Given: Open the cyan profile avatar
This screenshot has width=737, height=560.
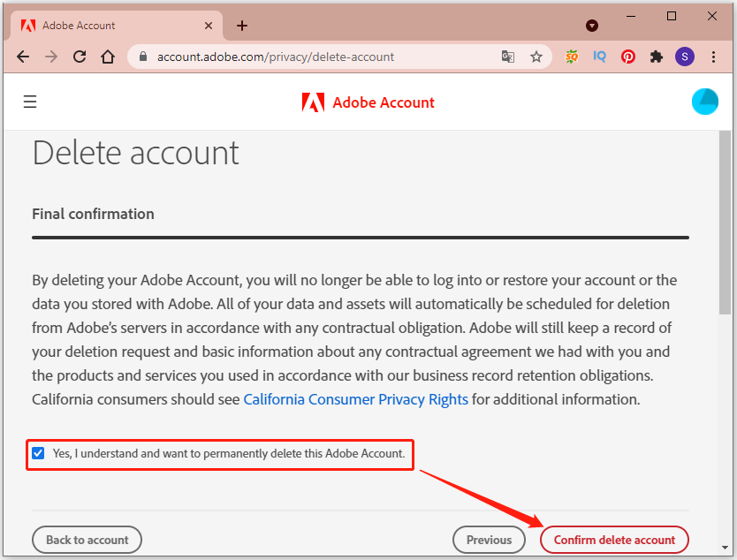Looking at the screenshot, I should (x=704, y=102).
